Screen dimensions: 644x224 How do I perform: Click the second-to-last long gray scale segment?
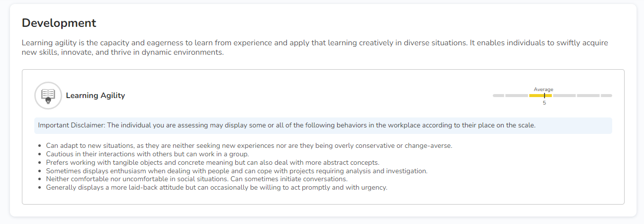click(588, 95)
